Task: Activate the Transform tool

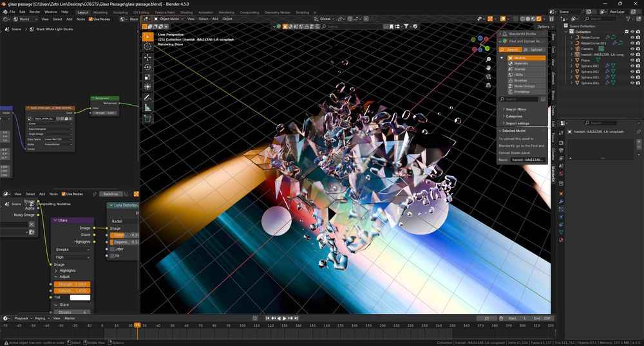Action: [147, 86]
